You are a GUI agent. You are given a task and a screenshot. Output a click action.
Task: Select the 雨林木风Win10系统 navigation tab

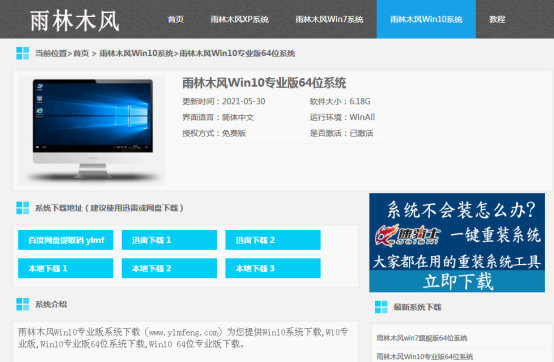(x=426, y=19)
